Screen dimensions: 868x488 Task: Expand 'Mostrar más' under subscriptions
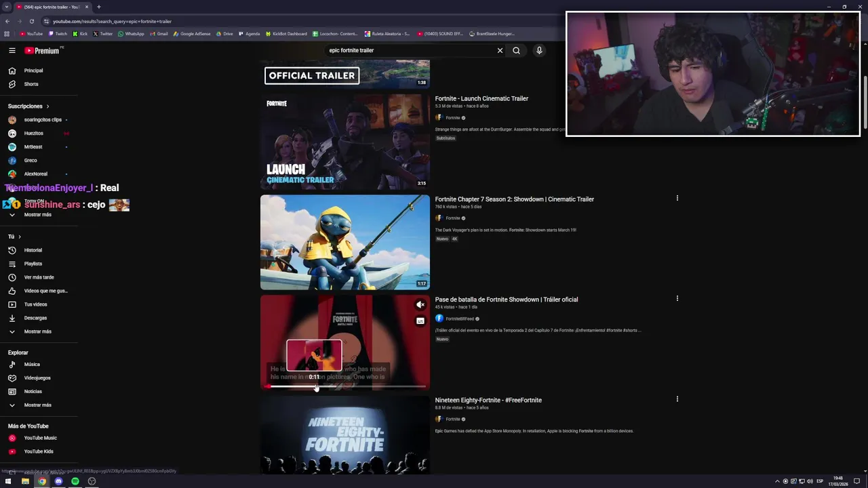(x=39, y=215)
